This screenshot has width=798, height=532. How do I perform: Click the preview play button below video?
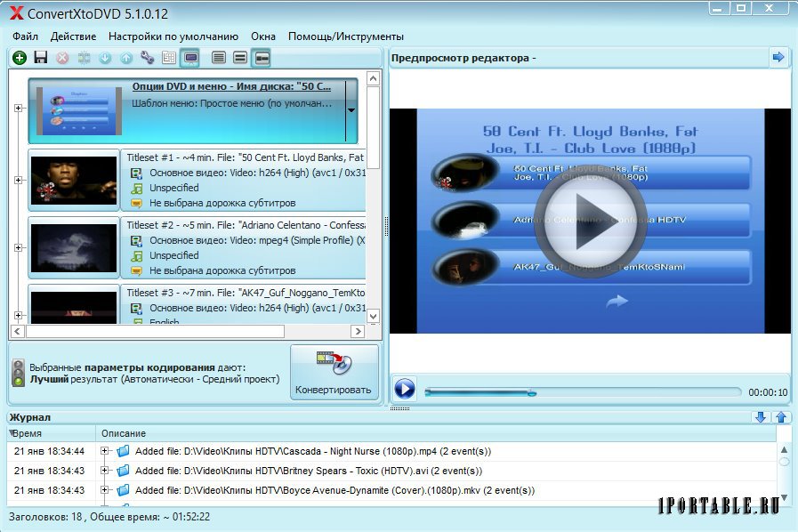click(405, 389)
